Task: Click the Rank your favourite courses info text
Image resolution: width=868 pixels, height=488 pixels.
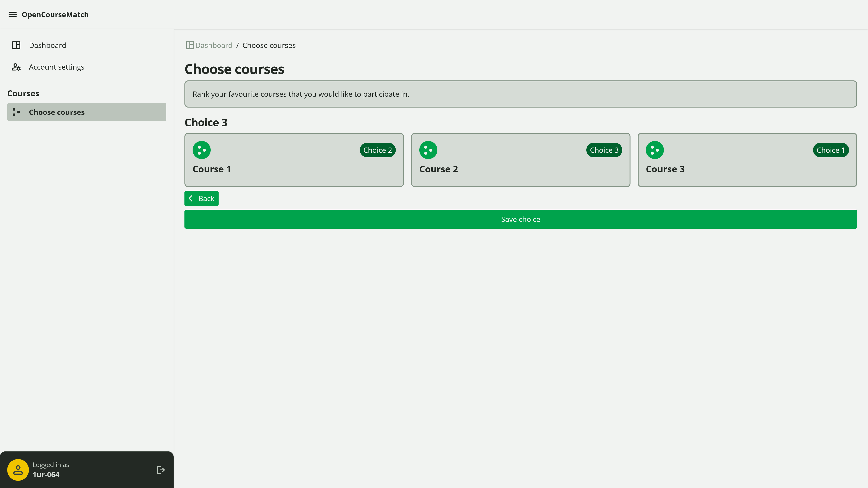Action: point(301,94)
